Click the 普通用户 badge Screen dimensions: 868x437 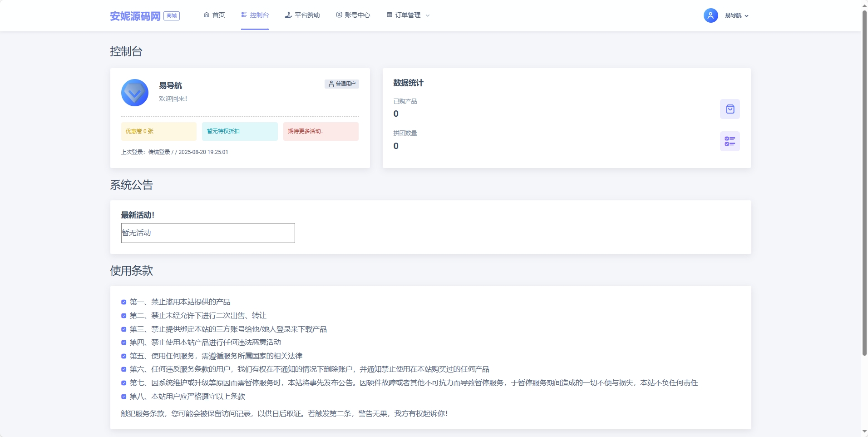point(341,84)
